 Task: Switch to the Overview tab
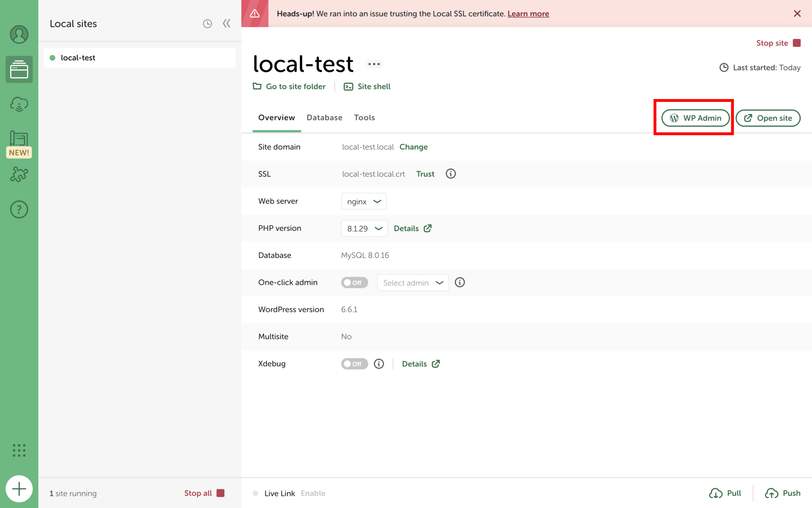pos(277,117)
